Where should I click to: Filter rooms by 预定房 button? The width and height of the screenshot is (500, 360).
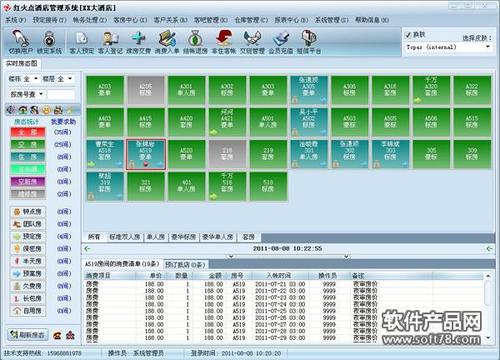click(x=28, y=236)
